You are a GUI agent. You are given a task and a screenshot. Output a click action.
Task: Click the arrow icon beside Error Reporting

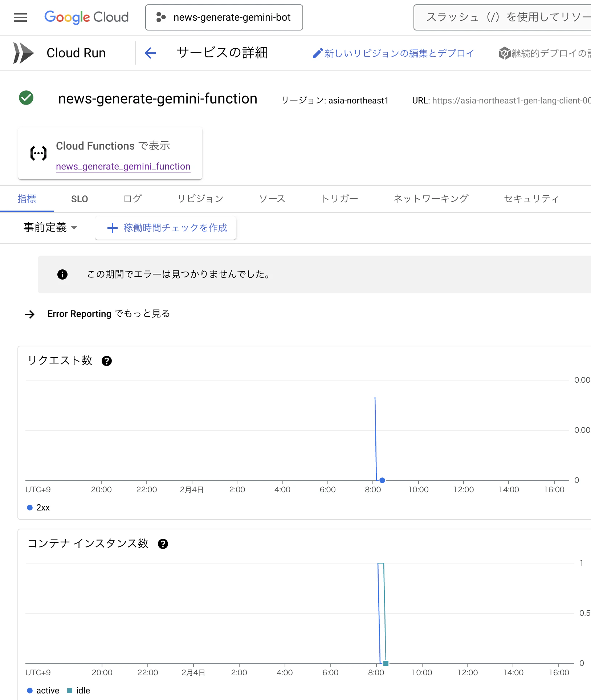point(29,314)
